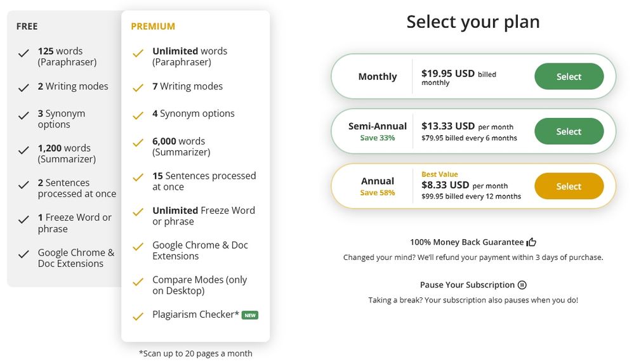The width and height of the screenshot is (634, 364).
Task: Click the checkmark beside 1 Freeze Word
Action: pos(23,219)
